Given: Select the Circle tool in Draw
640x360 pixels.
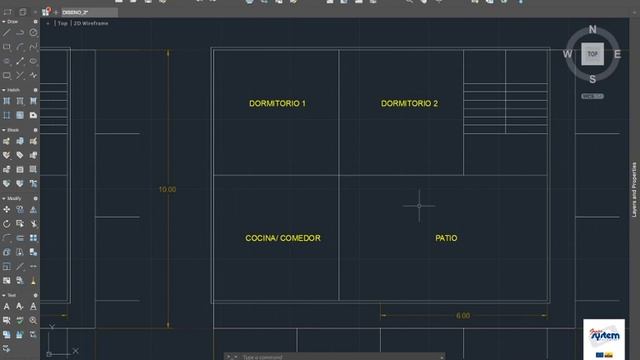Looking at the screenshot, I should [33, 33].
